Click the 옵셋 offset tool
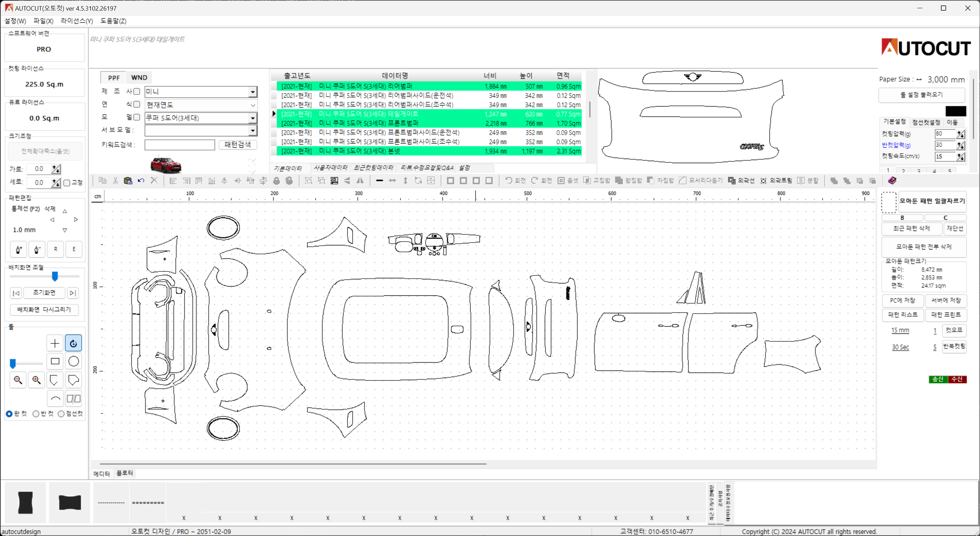This screenshot has height=536, width=980. [568, 181]
